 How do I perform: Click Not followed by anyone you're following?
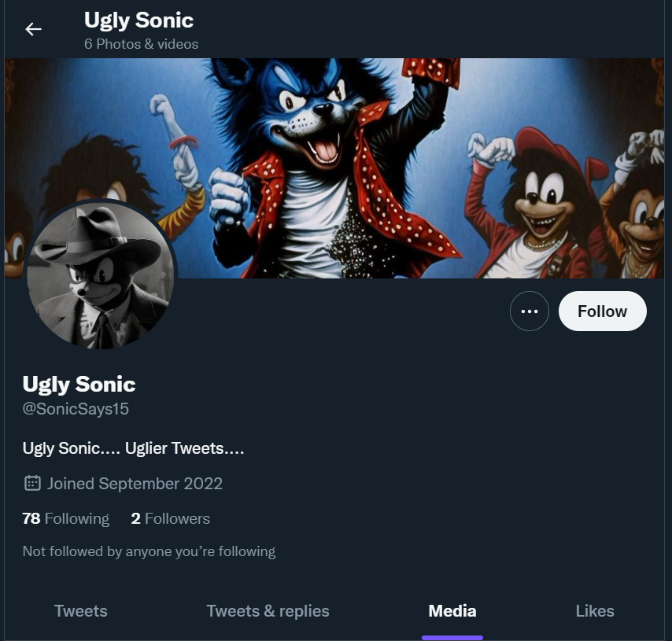149,551
